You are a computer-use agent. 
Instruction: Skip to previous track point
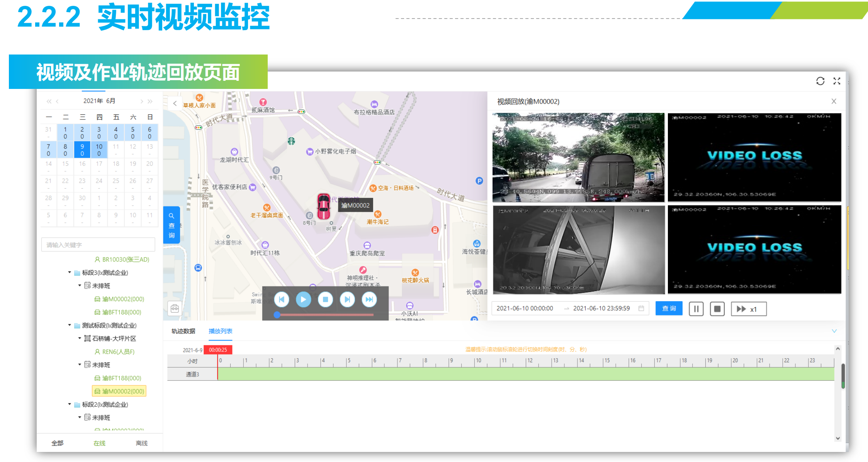[x=282, y=300]
